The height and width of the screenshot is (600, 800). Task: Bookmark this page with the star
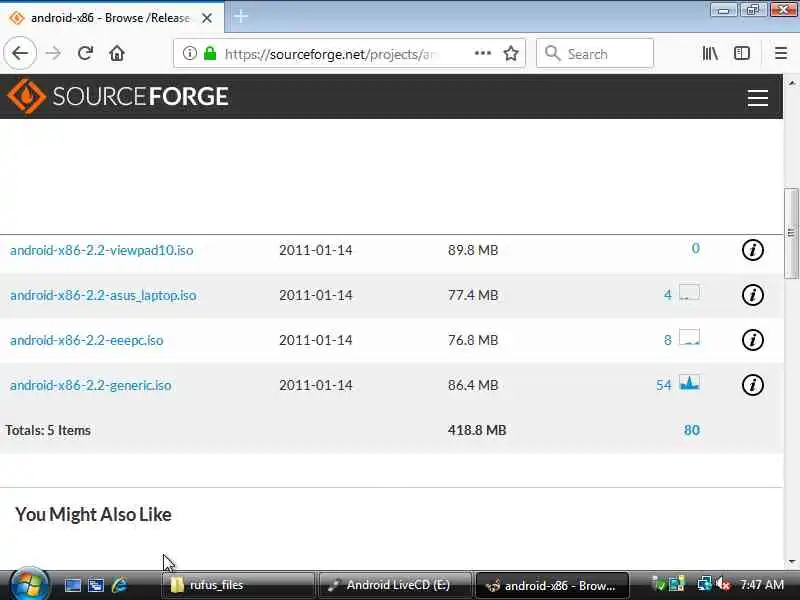511,53
